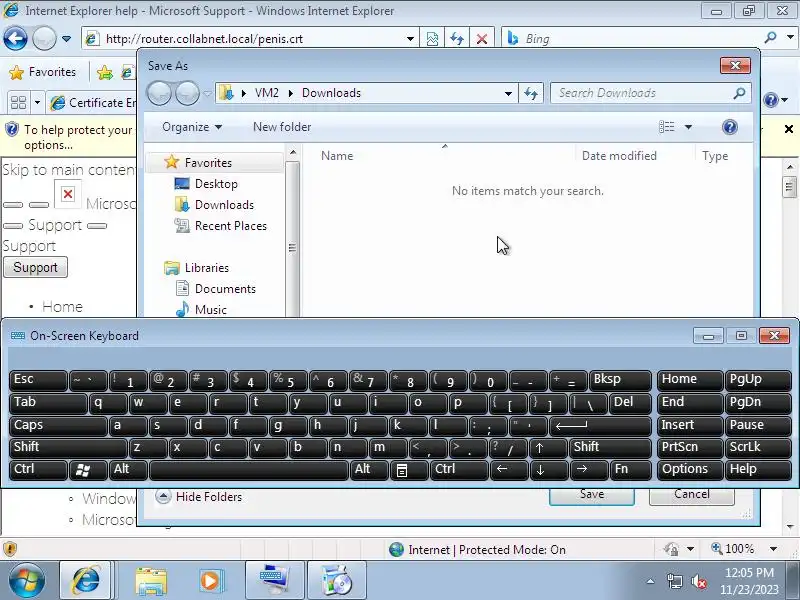Toggle left Ctrl on on-screen keyboard

click(x=38, y=470)
